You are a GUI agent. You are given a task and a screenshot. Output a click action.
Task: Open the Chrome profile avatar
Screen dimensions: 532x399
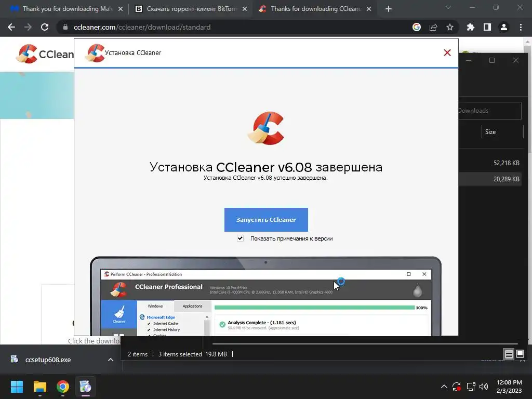click(504, 27)
